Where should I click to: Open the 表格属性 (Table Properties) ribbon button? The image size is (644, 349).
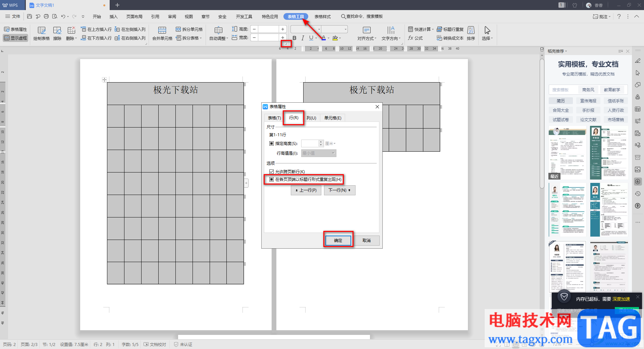pos(15,29)
